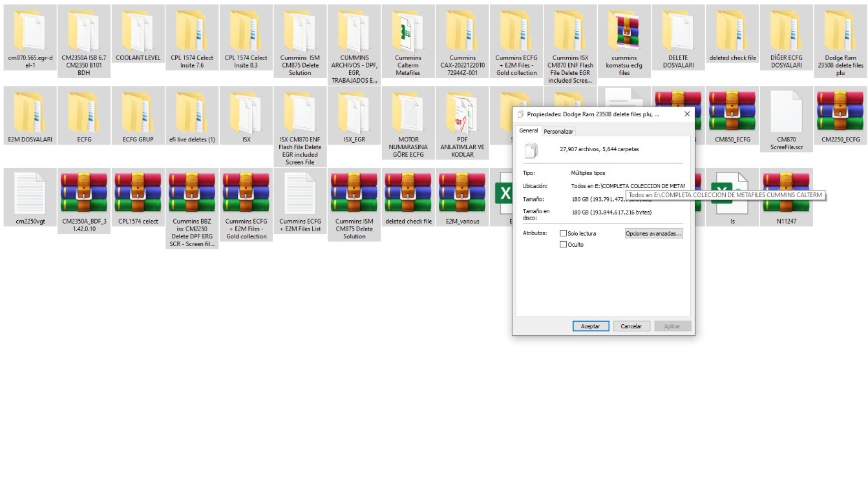Check the Oculto attribute checkbox
This screenshot has width=868, height=478.
coord(564,245)
